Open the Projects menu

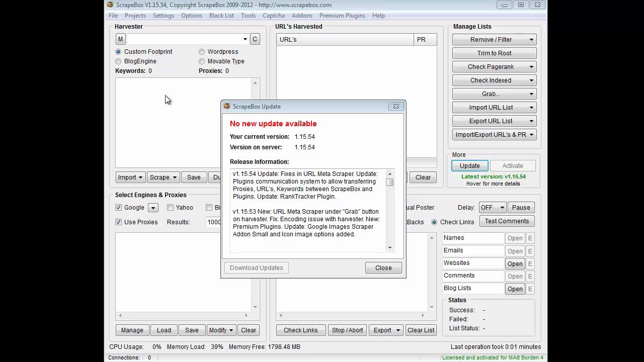click(135, 16)
